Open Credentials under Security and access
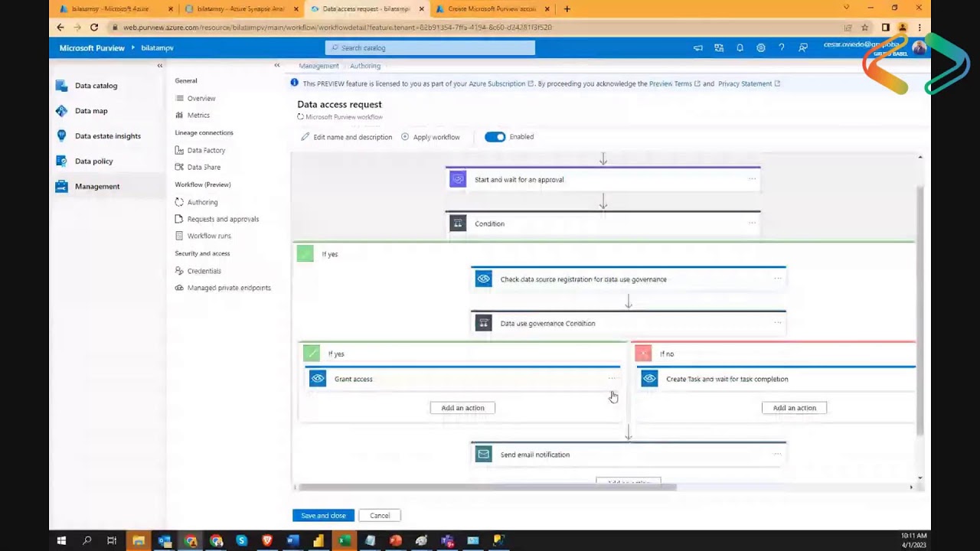Viewport: 980px width, 551px height. [204, 272]
